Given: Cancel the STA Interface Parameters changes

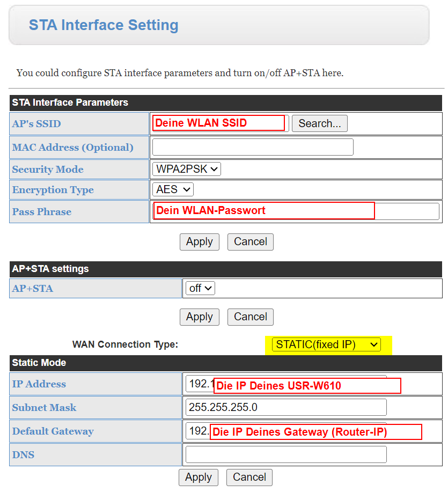Looking at the screenshot, I should (251, 242).
